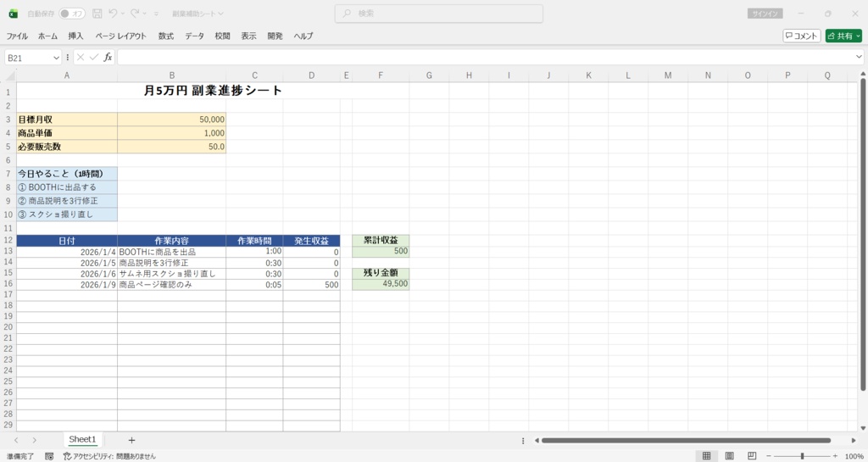This screenshot has height=462, width=868.
Task: Add a new sheet with plus icon
Action: [131, 440]
